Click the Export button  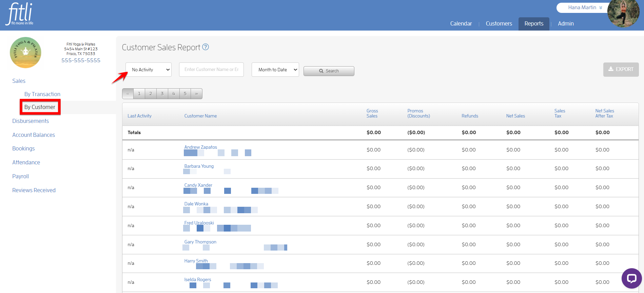point(621,69)
